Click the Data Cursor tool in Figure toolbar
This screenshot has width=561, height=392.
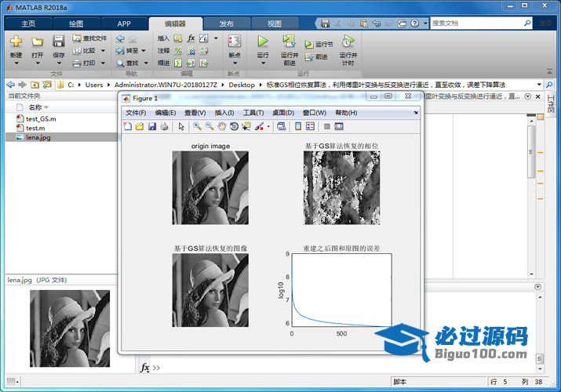coord(246,126)
